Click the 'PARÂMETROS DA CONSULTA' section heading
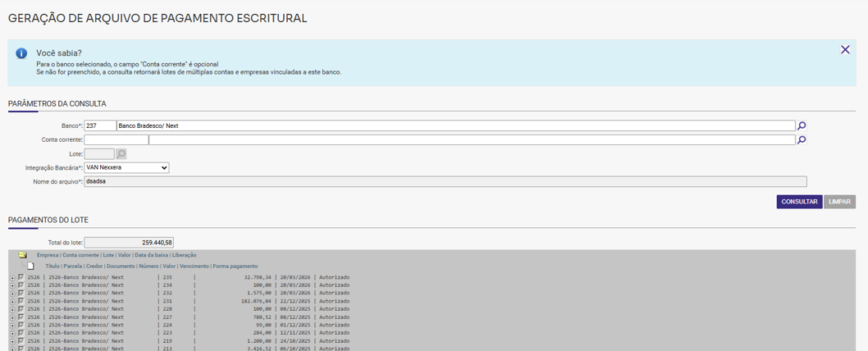The width and height of the screenshot is (868, 351). (57, 103)
